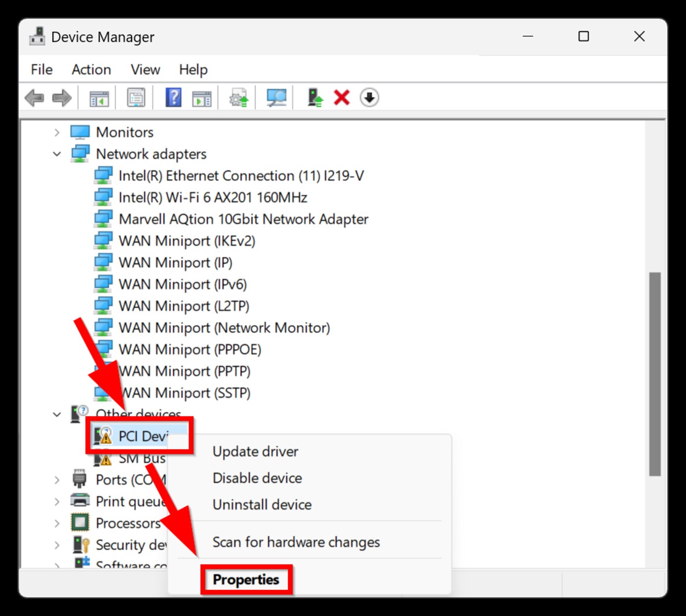Viewport: 686px width, 616px height.
Task: Click the Forward navigation arrow icon
Action: 61,98
